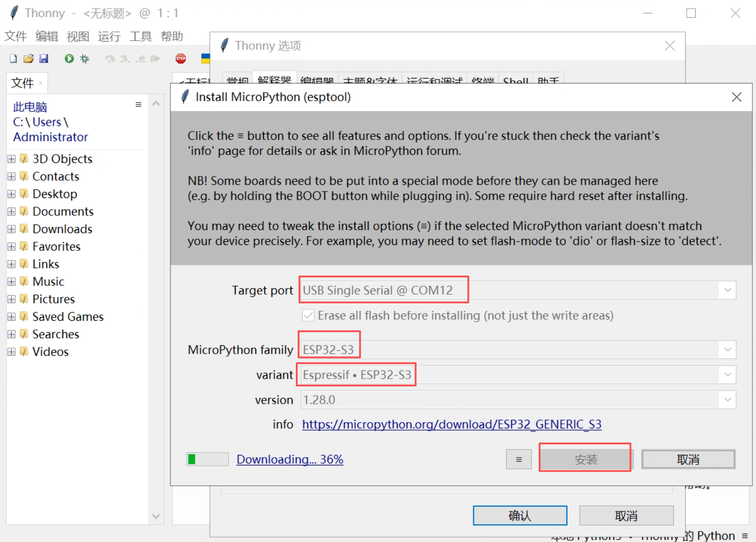The image size is (756, 542).
Task: Click the Resume debugger toolbar icon
Action: (x=156, y=59)
